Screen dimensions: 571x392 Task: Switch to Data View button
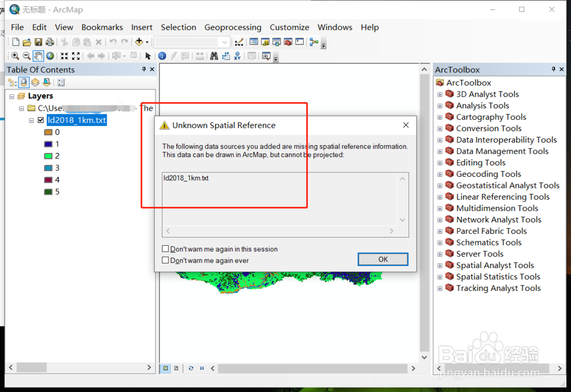coord(166,369)
